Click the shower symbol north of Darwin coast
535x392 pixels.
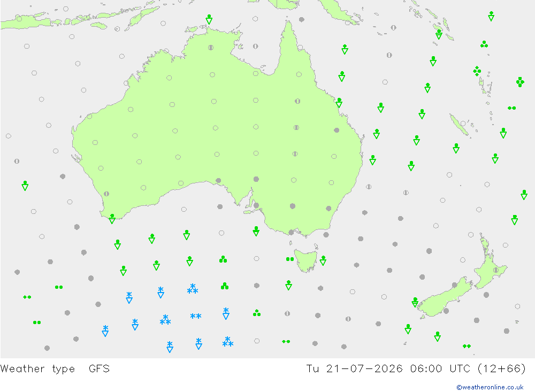point(209,19)
